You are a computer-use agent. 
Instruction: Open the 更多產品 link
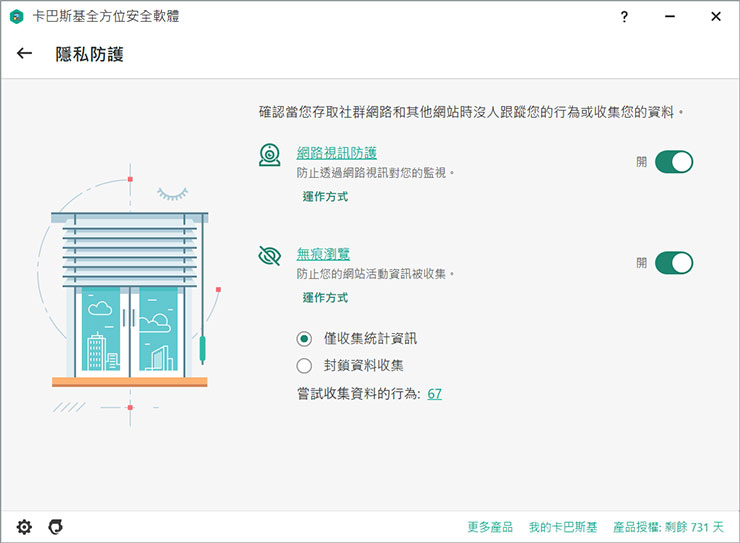490,527
